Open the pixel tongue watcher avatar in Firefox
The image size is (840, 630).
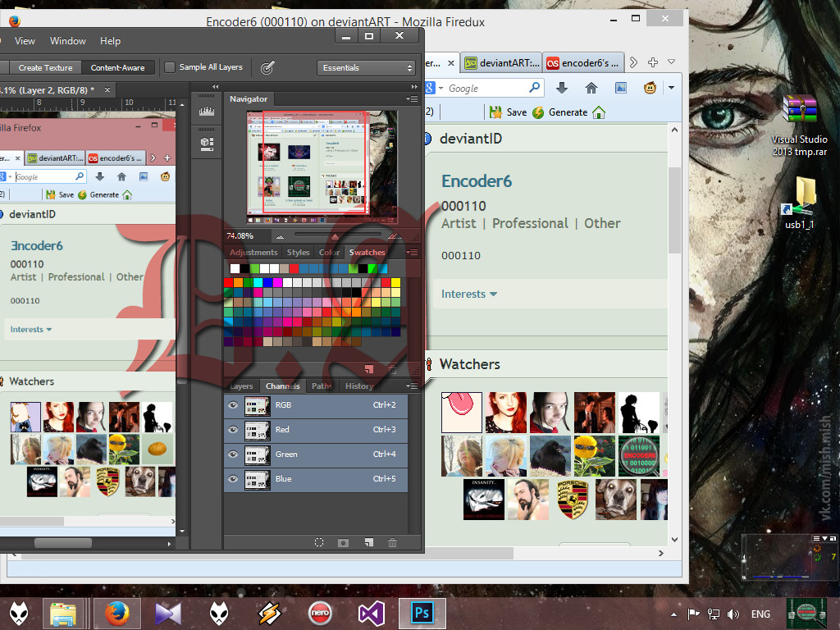[x=461, y=412]
